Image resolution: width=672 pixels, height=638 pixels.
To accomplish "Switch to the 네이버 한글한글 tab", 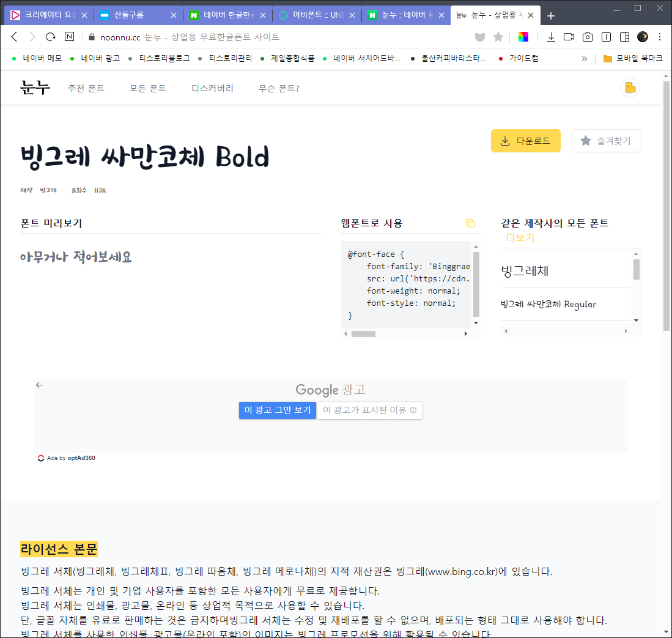I will (229, 15).
